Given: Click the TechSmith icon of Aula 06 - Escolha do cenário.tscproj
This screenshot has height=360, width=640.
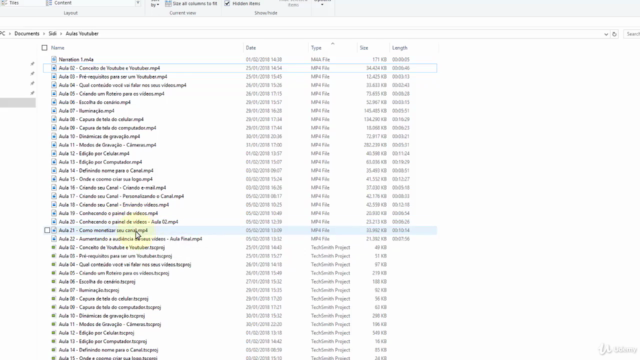Looking at the screenshot, I should pos(54,282).
